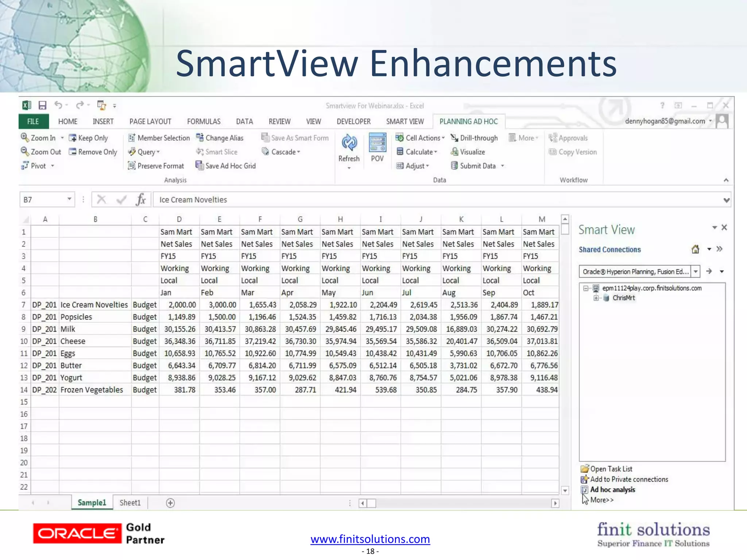Click the 30,155.26 Milk Jan cell
The height and width of the screenshot is (560, 747).
click(179, 329)
